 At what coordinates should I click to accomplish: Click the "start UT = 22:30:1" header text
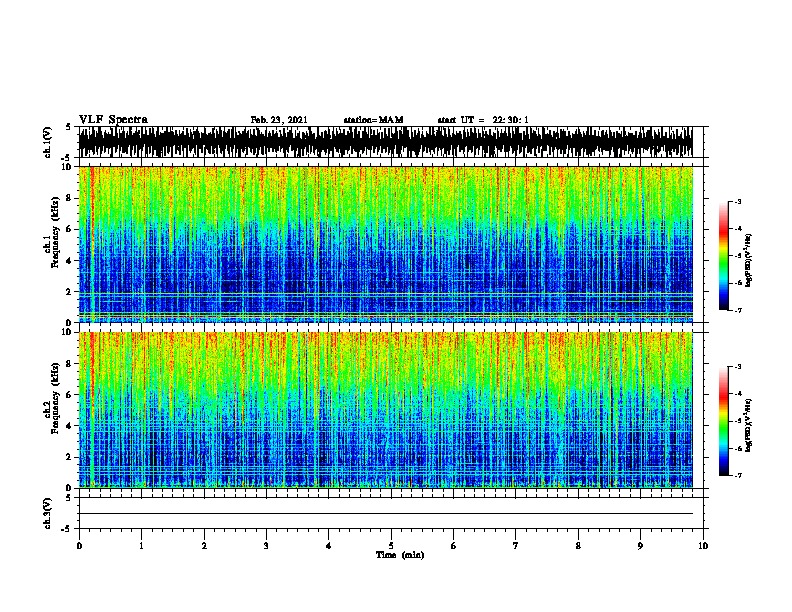(x=483, y=120)
